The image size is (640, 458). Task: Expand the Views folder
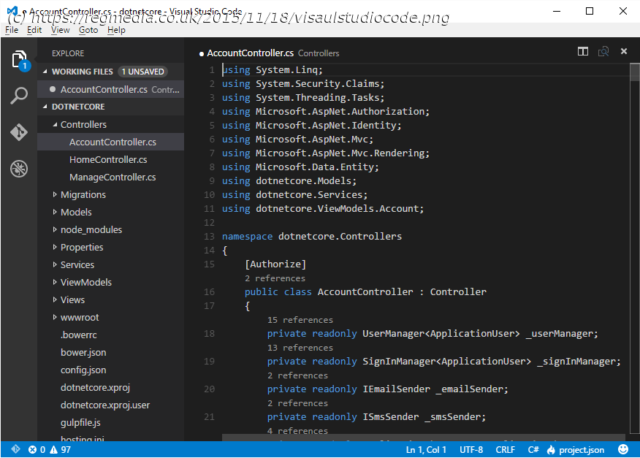click(55, 300)
